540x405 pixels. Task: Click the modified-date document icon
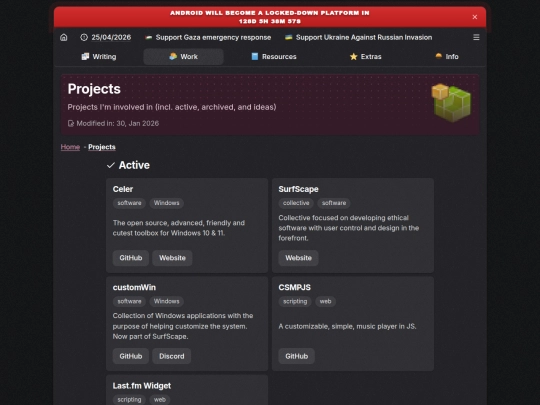coord(71,123)
